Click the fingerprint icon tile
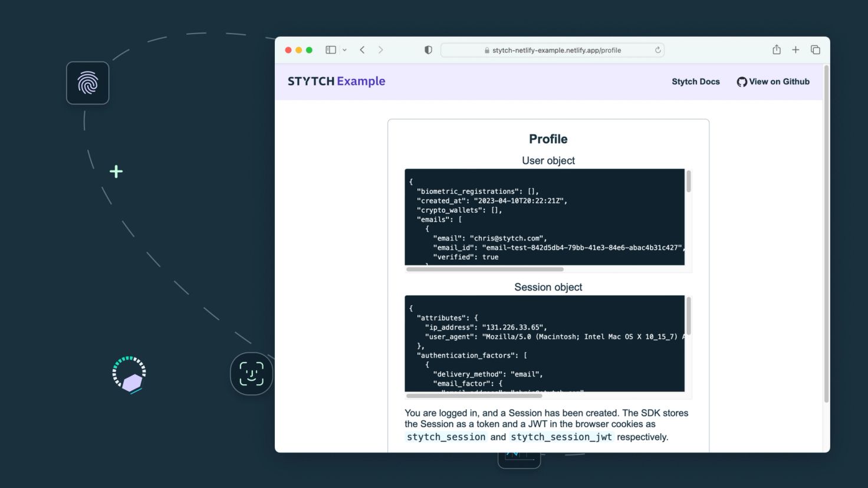 pos(88,83)
